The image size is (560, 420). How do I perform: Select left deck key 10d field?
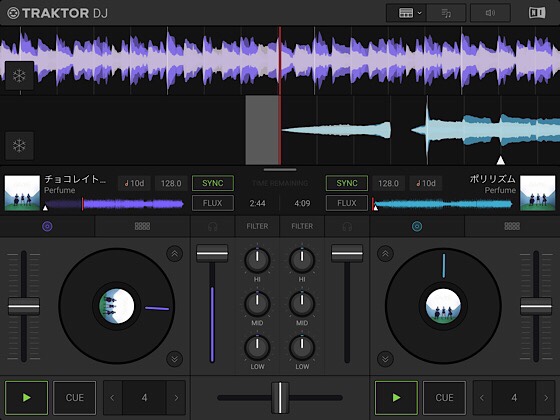click(x=134, y=183)
